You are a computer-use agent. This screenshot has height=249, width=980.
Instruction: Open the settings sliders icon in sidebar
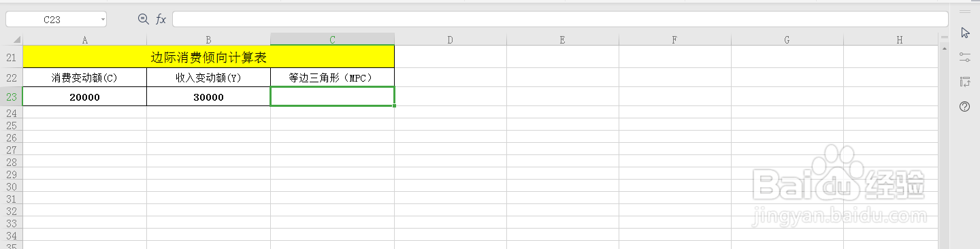(x=964, y=57)
